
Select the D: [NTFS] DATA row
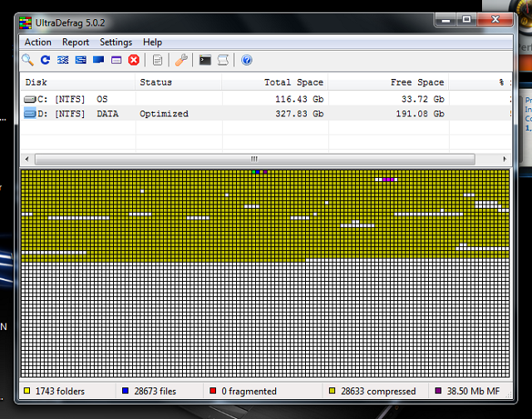click(266, 114)
